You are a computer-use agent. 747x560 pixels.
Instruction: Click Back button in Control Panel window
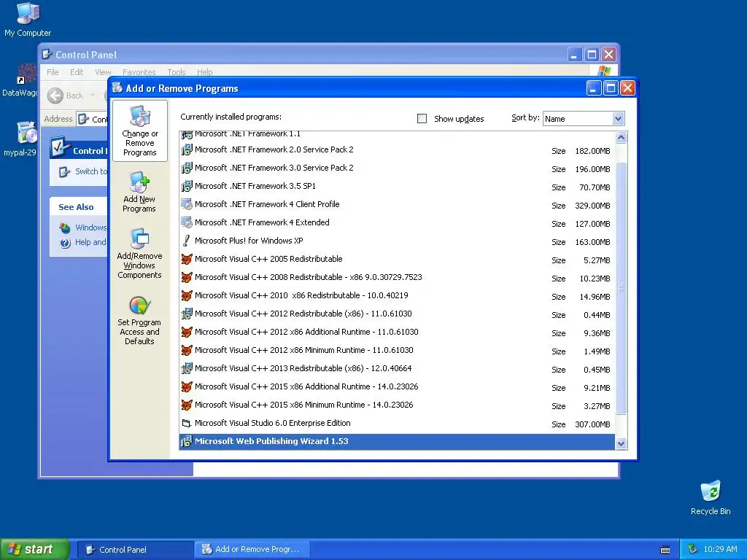pyautogui.click(x=65, y=96)
